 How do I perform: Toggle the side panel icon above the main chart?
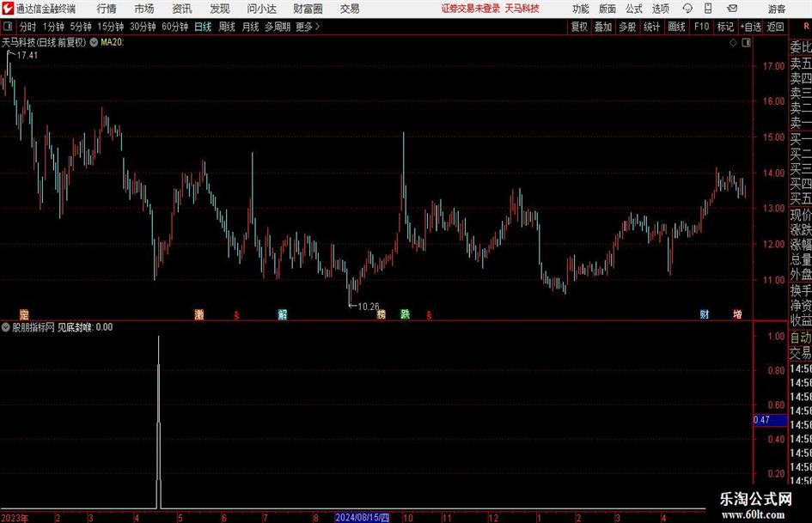(x=746, y=43)
